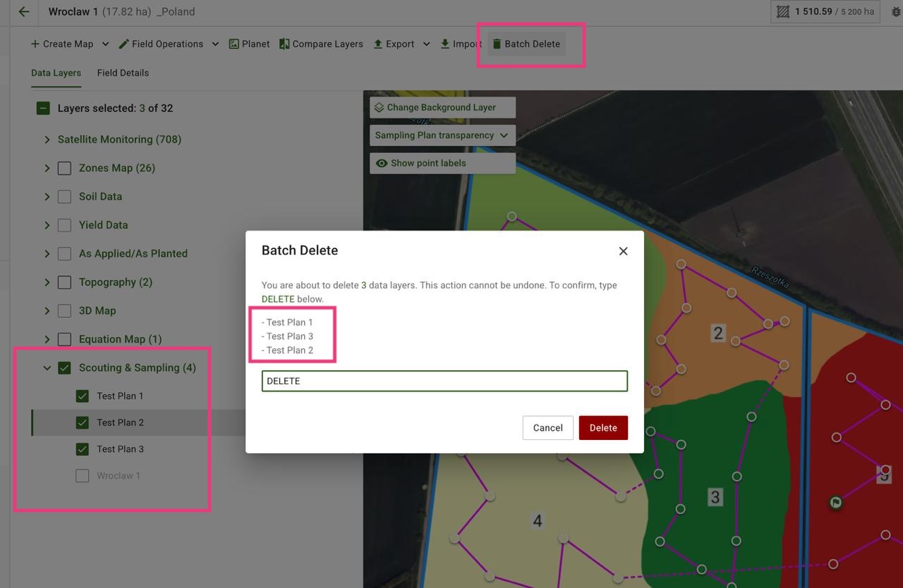Collapse the Scouting & Sampling section

tap(47, 367)
